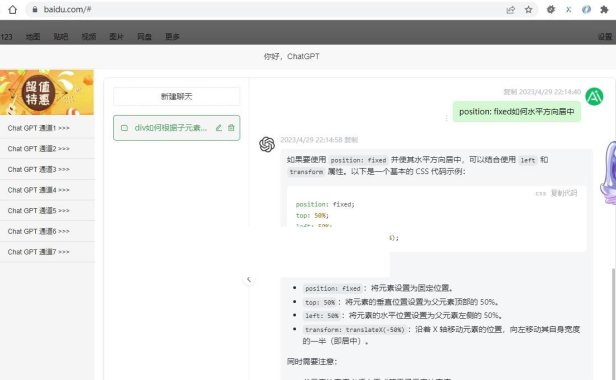Click the green AI user avatar
This screenshot has height=380, width=616.
pyautogui.click(x=594, y=97)
